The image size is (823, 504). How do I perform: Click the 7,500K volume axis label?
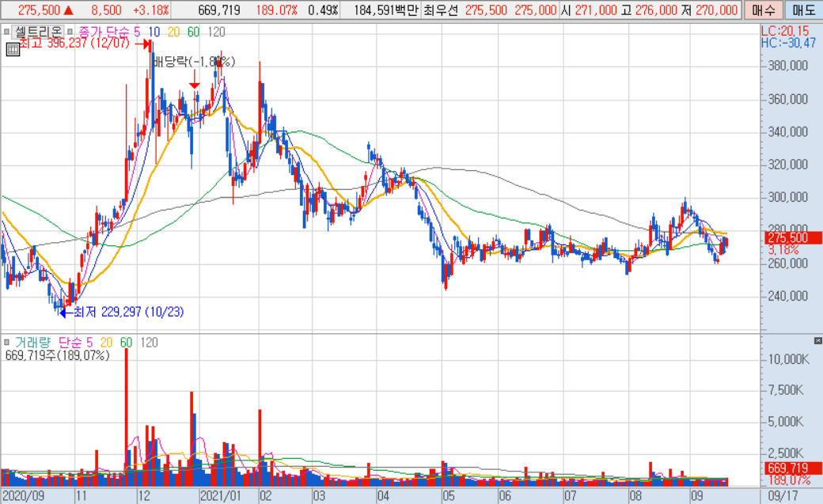[x=786, y=390]
